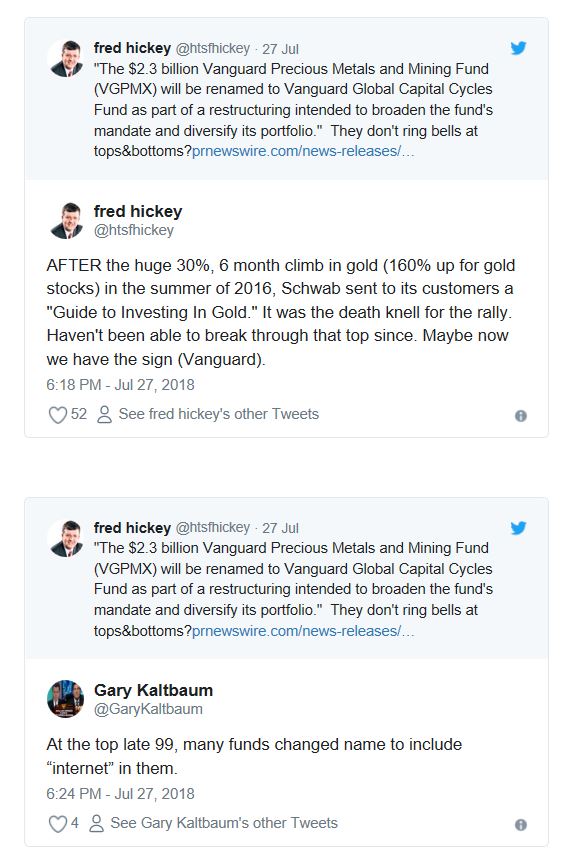Click the 6:18 PM - Jul 27, 2018 timestamp
This screenshot has width=569, height=859.
[120, 385]
